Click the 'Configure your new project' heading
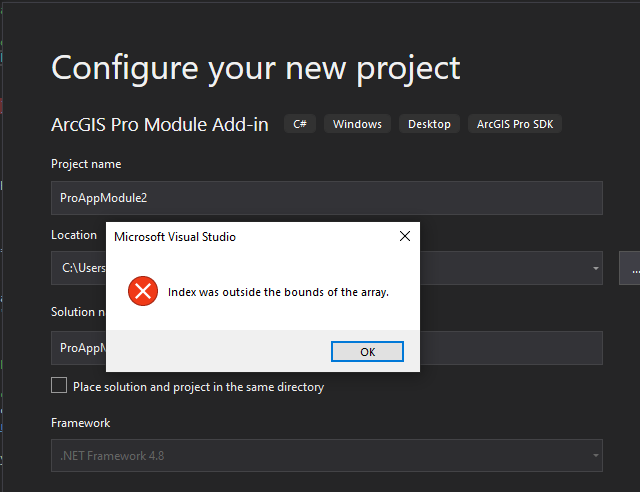The image size is (640, 492). coord(255,68)
